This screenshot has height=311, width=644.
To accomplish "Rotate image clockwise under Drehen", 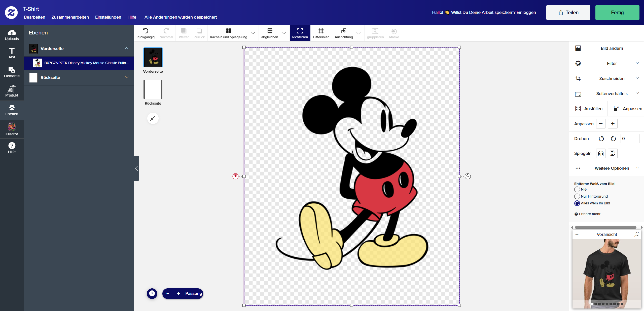I will point(613,139).
